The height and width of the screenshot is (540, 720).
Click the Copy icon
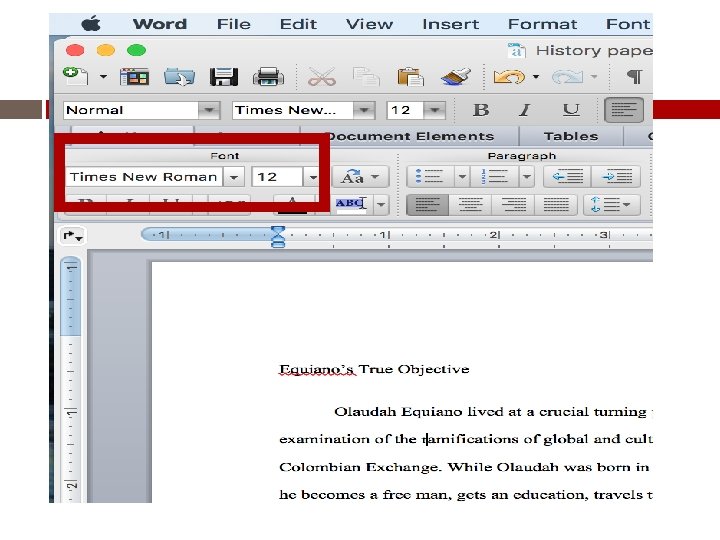[366, 77]
